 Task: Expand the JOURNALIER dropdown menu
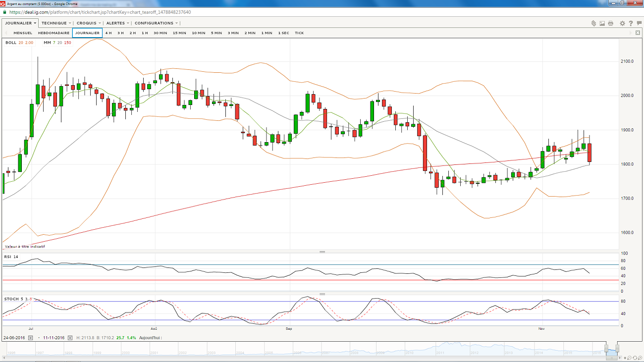pos(20,23)
